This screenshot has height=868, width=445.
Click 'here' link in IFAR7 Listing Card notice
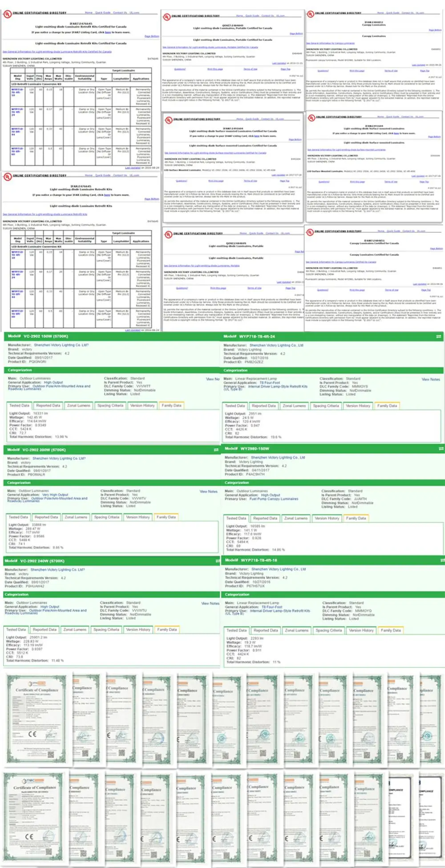(107, 32)
